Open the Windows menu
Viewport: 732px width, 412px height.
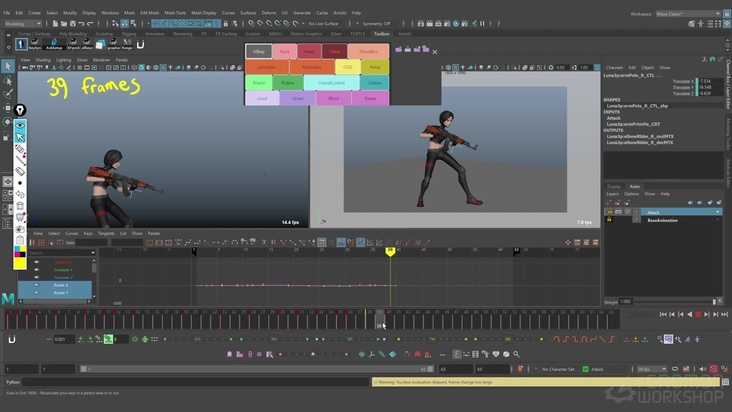coord(110,13)
